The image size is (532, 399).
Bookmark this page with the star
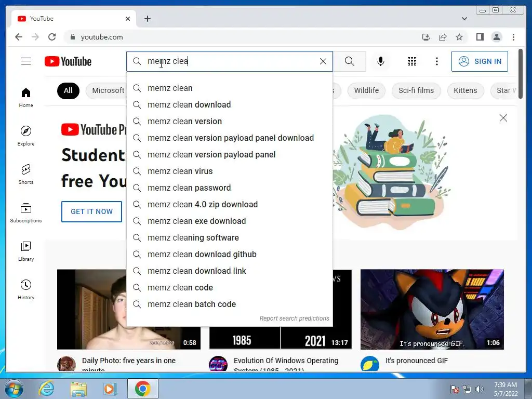[459, 37]
